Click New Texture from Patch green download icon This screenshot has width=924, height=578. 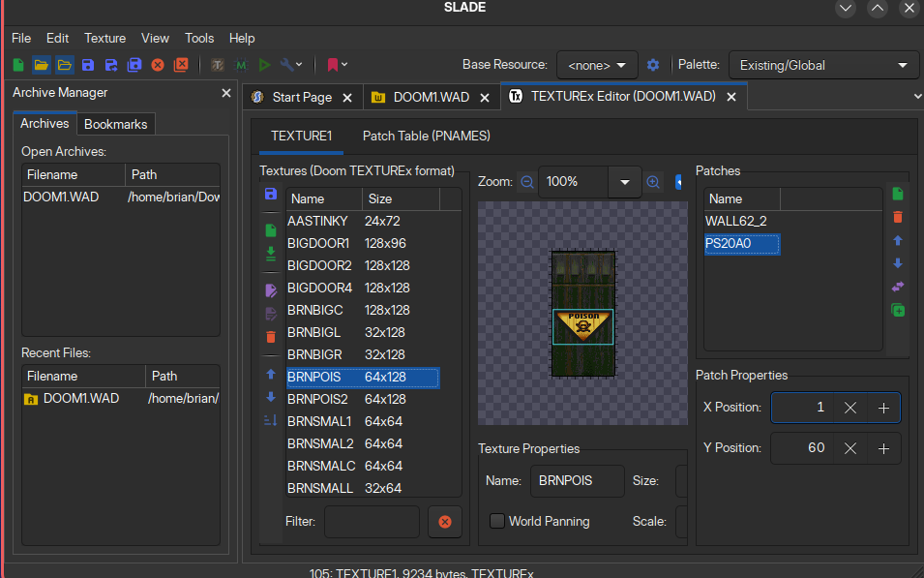pyautogui.click(x=271, y=254)
